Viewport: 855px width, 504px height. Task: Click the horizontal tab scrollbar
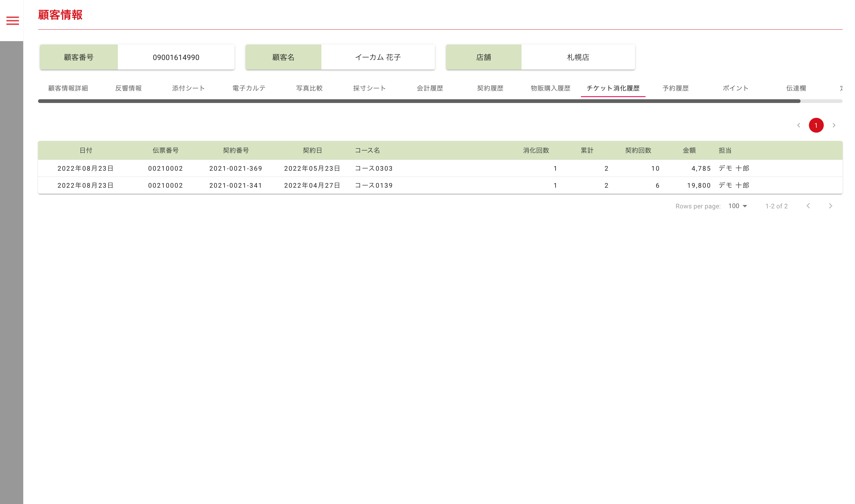[x=419, y=101]
